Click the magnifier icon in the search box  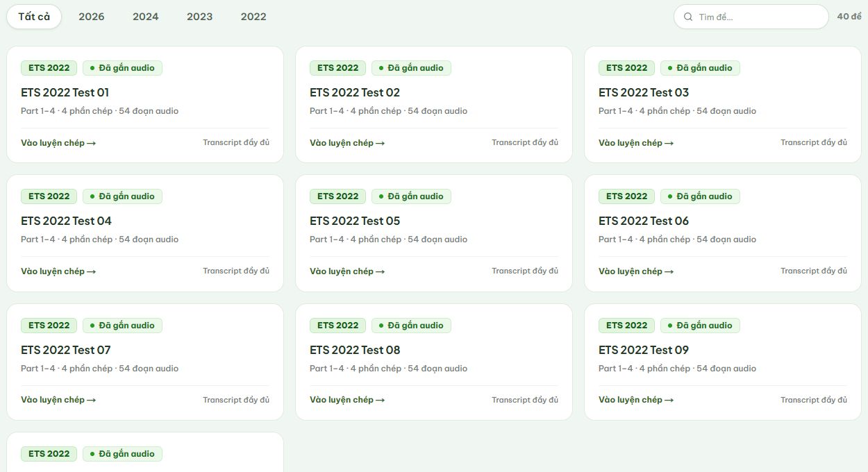pos(688,17)
